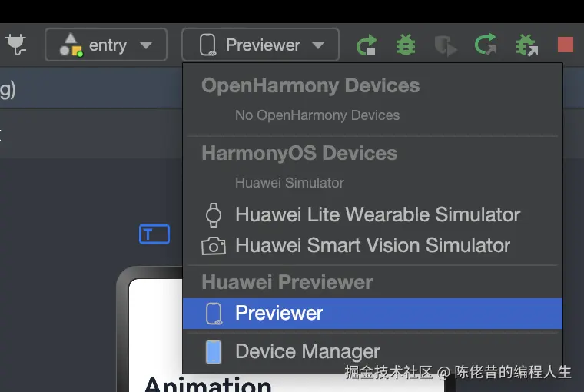Click the green reload arrow icon
This screenshot has height=392, width=584.
[486, 45]
